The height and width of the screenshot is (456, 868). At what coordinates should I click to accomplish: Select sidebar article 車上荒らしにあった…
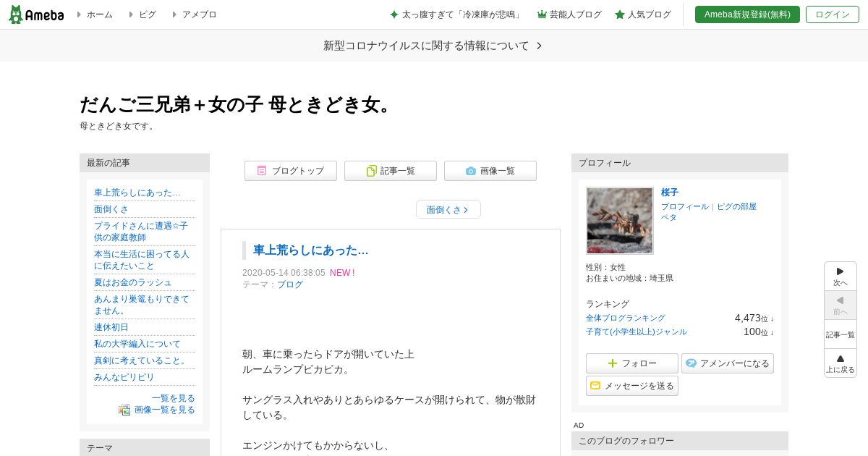click(137, 193)
